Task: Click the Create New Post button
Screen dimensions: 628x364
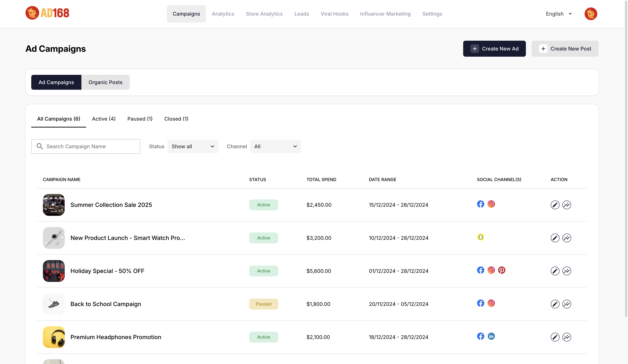Action: [x=565, y=48]
